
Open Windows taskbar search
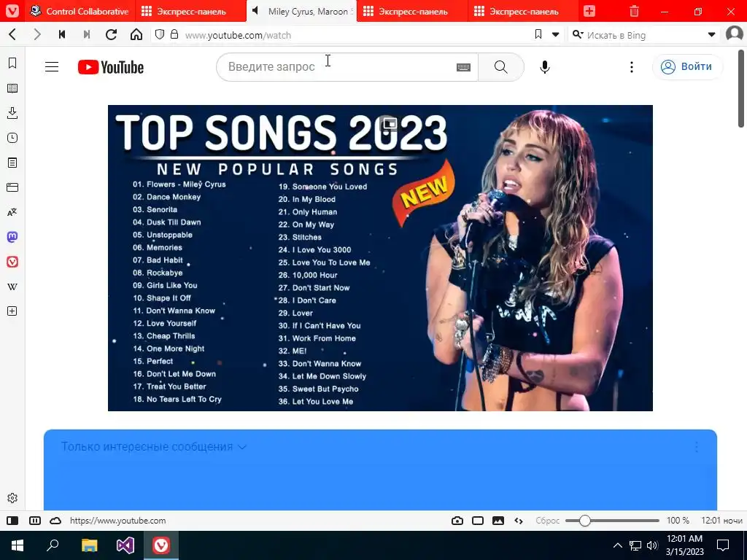pos(53,545)
